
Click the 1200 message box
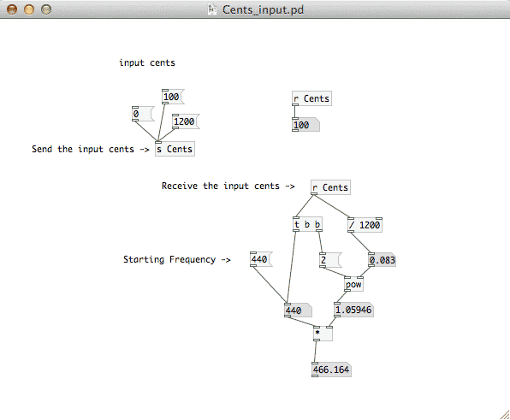coord(186,121)
